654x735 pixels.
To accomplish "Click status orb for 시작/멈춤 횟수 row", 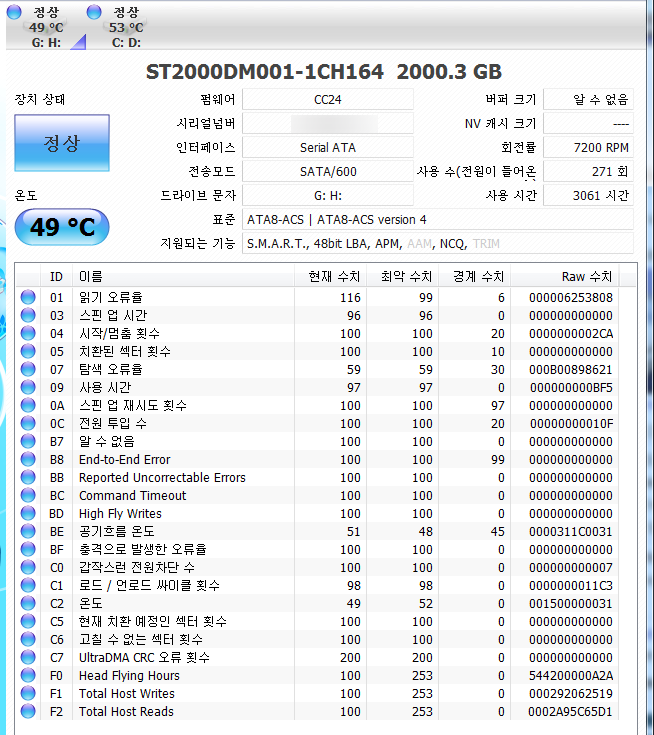I will click(x=28, y=333).
